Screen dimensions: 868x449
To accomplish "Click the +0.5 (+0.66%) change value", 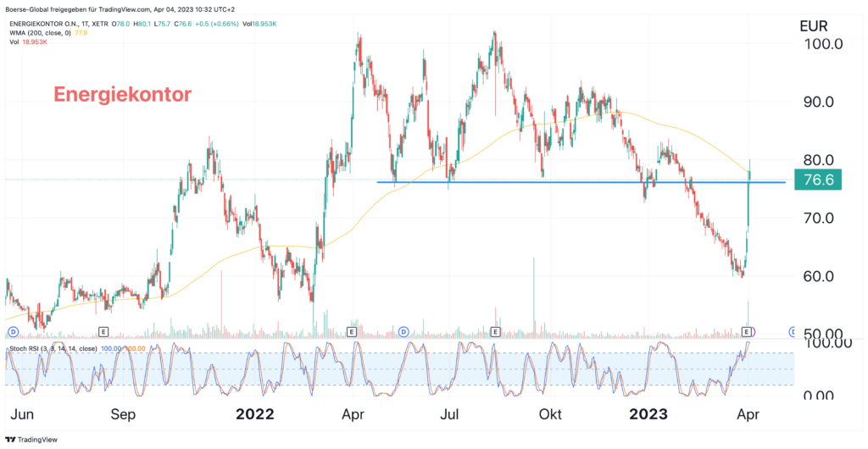I will [218, 25].
